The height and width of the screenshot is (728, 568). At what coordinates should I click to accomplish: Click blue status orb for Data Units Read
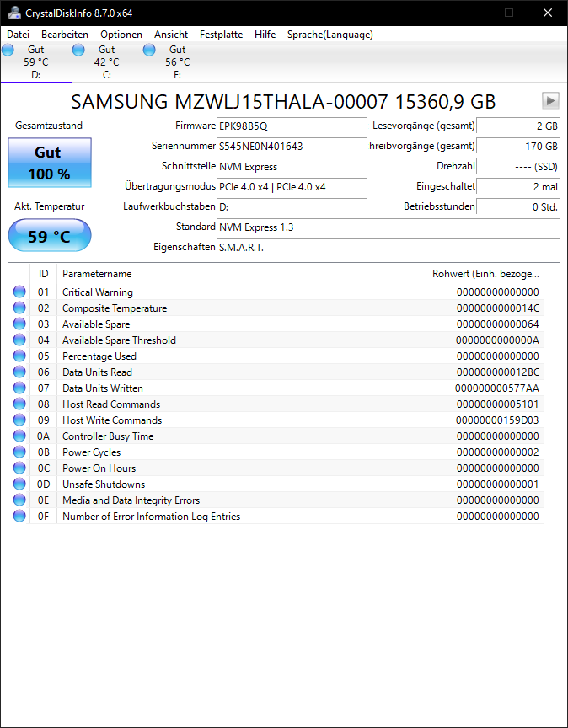pyautogui.click(x=19, y=372)
